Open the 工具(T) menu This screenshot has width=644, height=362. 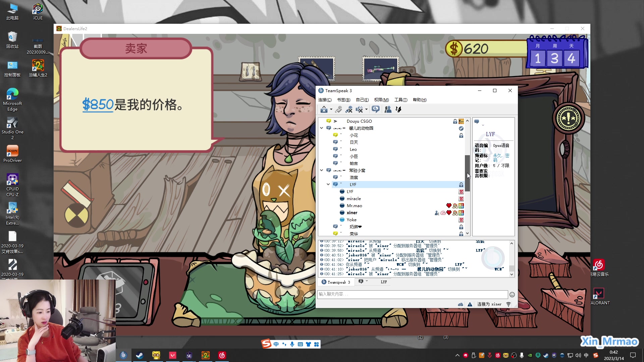tap(401, 100)
